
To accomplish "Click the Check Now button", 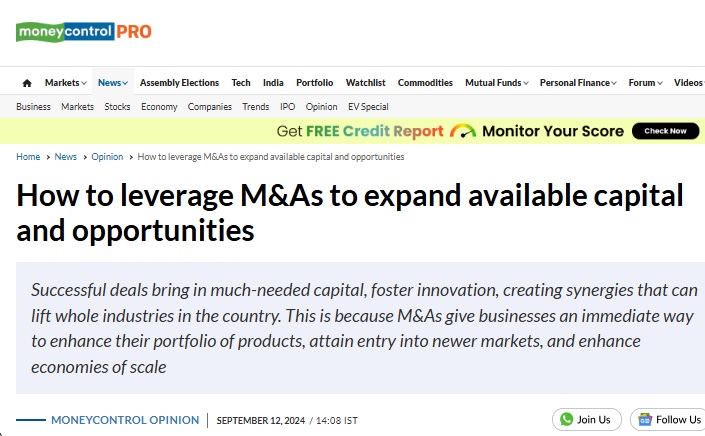I will click(x=665, y=131).
